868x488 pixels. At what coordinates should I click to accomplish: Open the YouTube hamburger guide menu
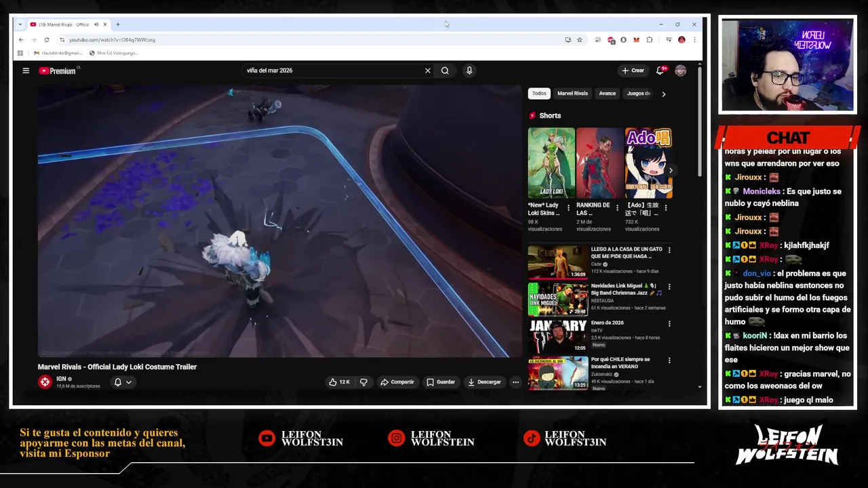[26, 70]
